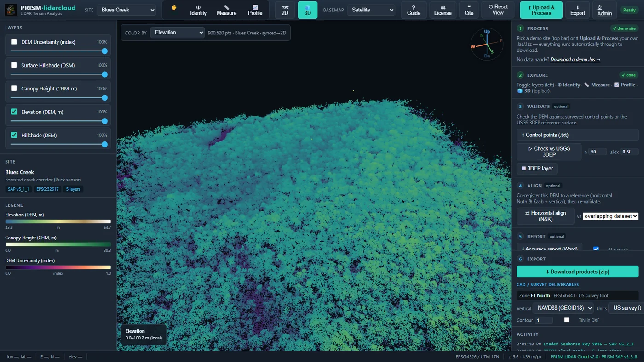644x362 pixels.
Task: Open the Color By Elevation dropdown
Action: 177,33
